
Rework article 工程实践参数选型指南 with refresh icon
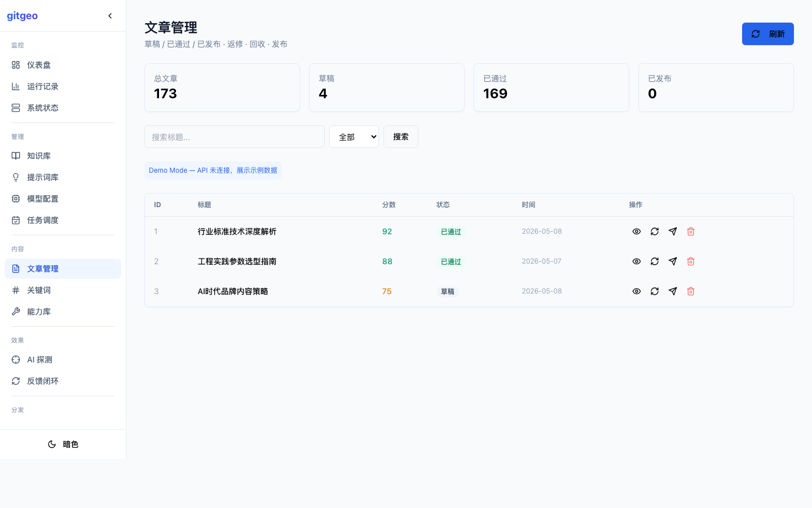coord(655,261)
